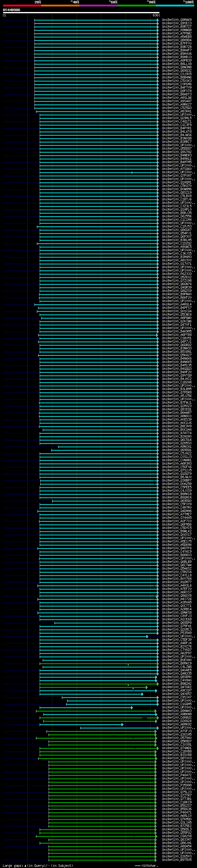The height and width of the screenshot is (868, 197).
Task: Click the red 20% identity legend bar
Action: [22, 6]
